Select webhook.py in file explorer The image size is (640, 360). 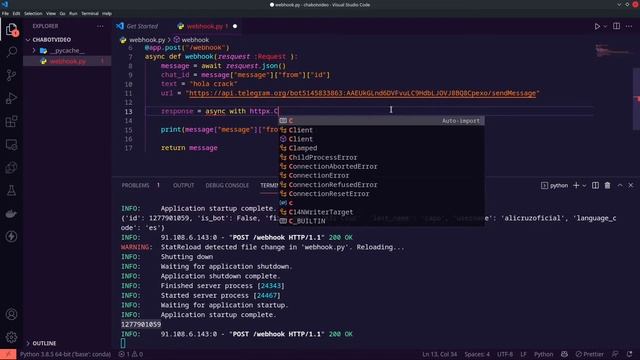67,61
